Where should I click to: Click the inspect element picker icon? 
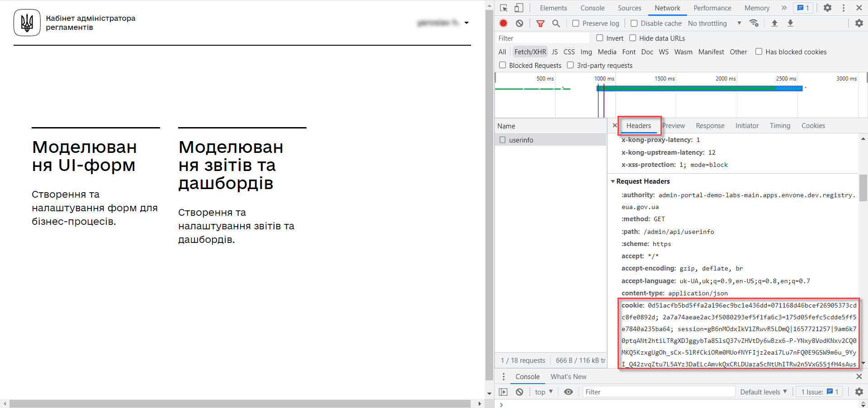[x=504, y=8]
